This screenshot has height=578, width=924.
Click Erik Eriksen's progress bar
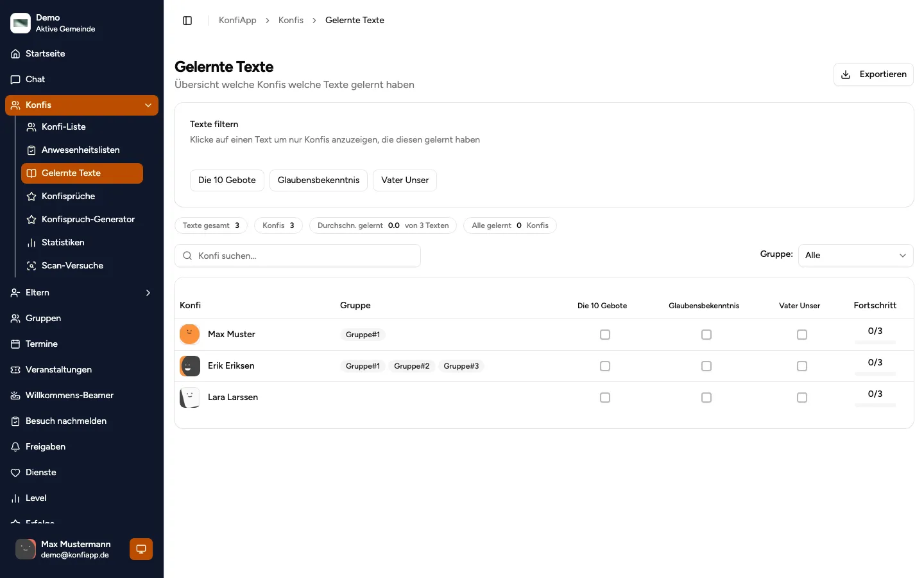coord(875,374)
